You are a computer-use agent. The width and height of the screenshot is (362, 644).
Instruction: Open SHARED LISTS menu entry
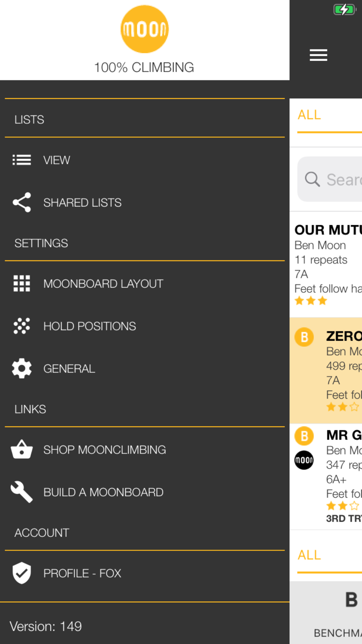(145, 202)
